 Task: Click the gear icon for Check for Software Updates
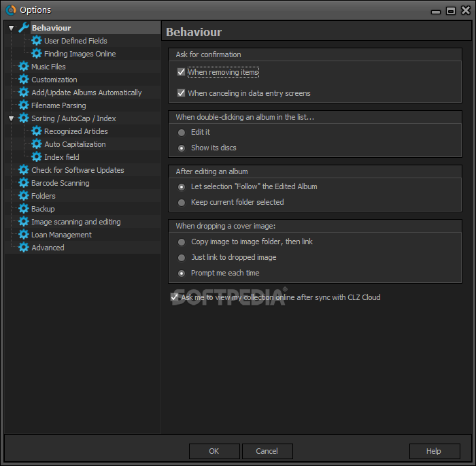[x=24, y=170]
